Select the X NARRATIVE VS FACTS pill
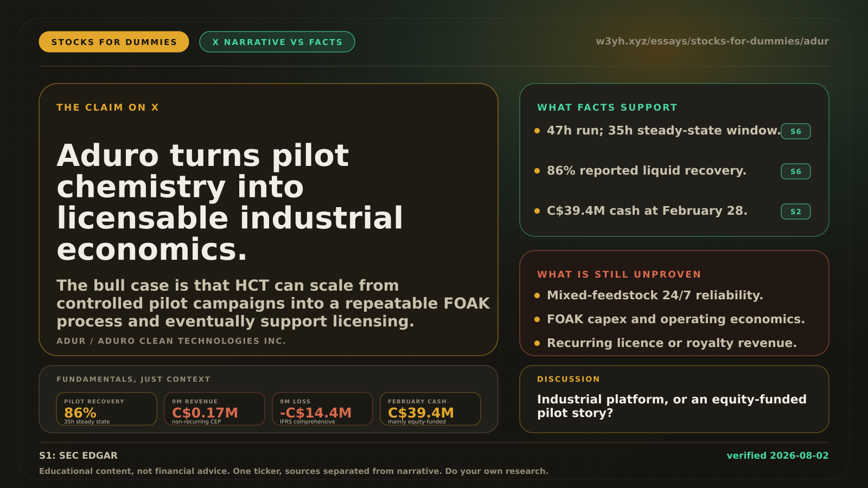The image size is (868, 488). pyautogui.click(x=277, y=42)
